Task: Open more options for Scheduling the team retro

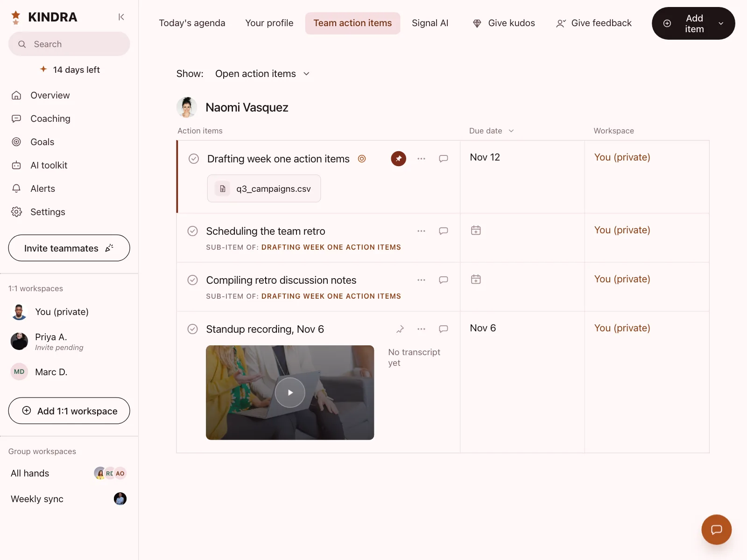Action: 421,231
